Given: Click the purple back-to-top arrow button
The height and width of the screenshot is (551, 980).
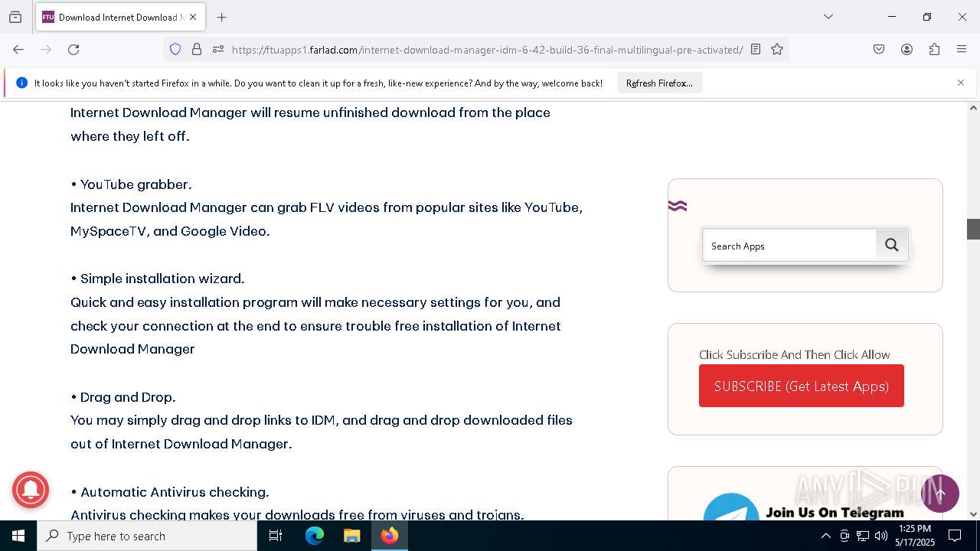Looking at the screenshot, I should (x=940, y=493).
